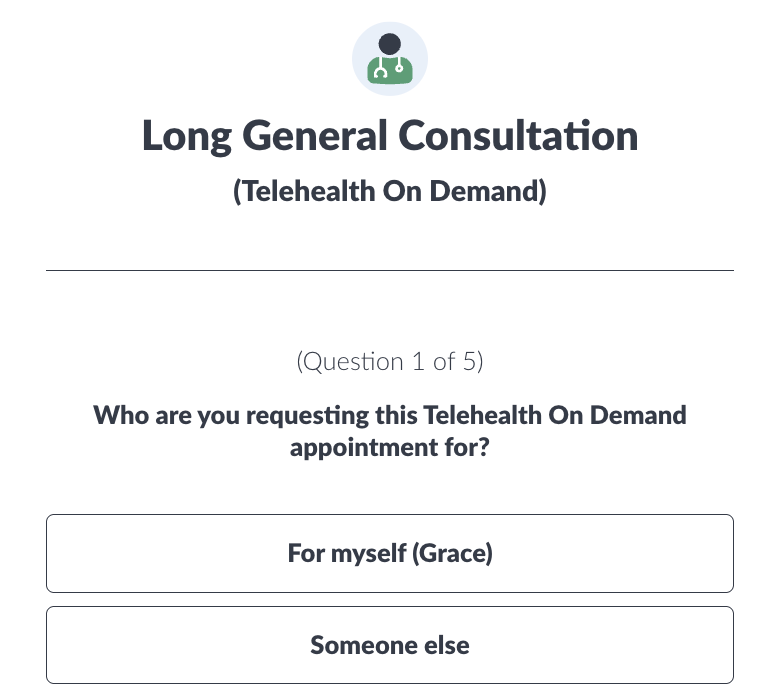The image size is (780, 700).
Task: Click the 'Who are you requesting' question text
Action: (390, 415)
